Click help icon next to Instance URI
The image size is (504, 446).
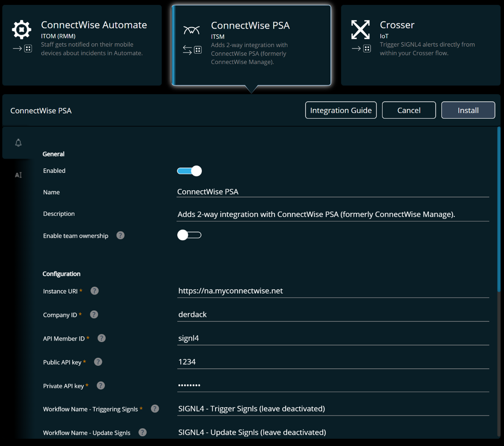pos(95,291)
